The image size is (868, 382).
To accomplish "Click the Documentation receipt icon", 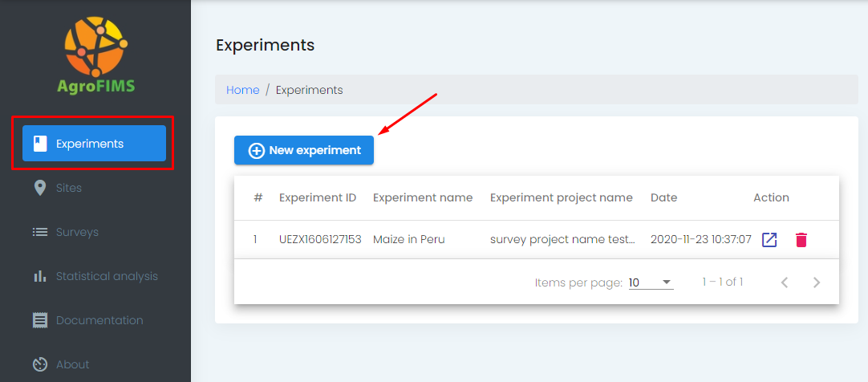I will [x=40, y=320].
